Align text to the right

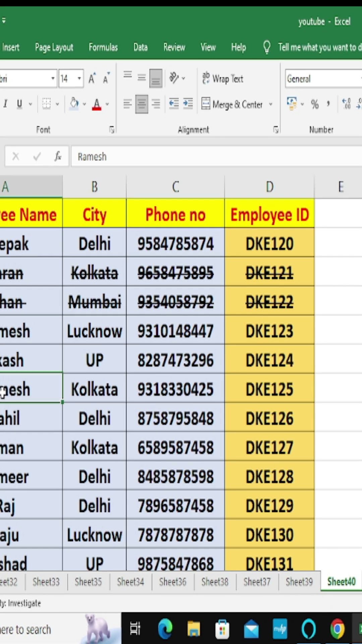click(x=156, y=104)
